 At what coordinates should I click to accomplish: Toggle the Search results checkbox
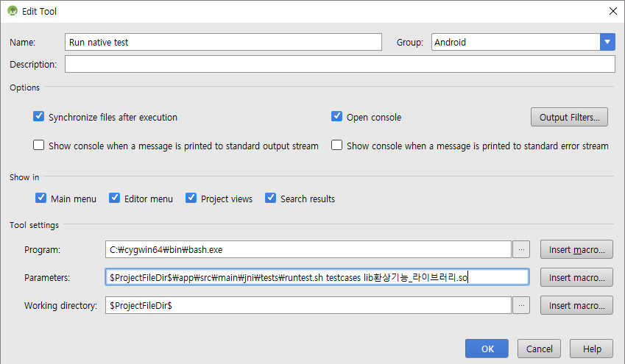(271, 199)
